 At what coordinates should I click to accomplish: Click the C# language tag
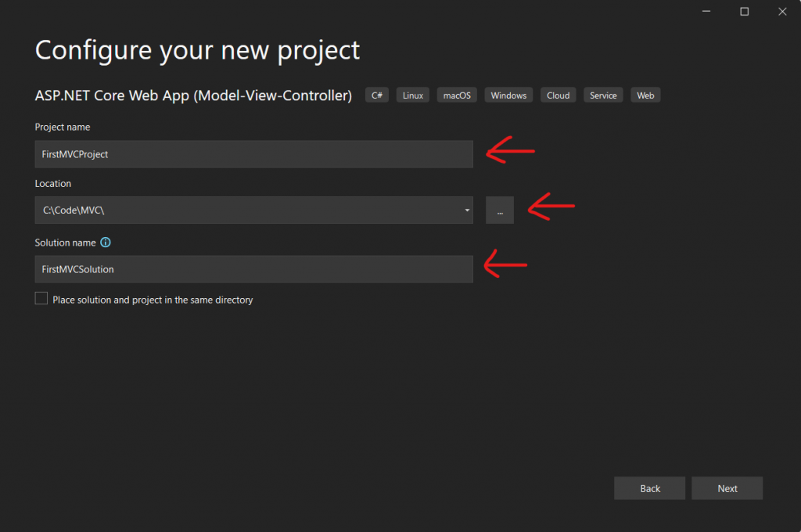377,95
